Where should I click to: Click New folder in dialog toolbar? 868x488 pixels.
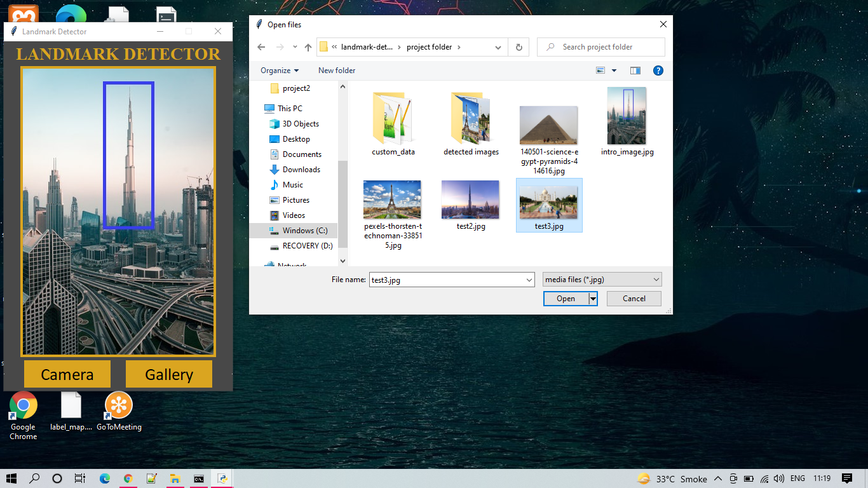point(337,71)
